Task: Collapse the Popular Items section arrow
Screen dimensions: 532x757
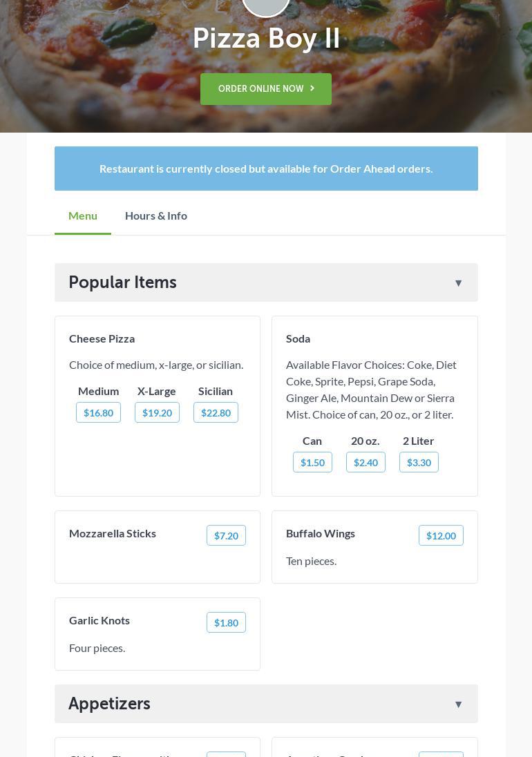Action: [458, 282]
